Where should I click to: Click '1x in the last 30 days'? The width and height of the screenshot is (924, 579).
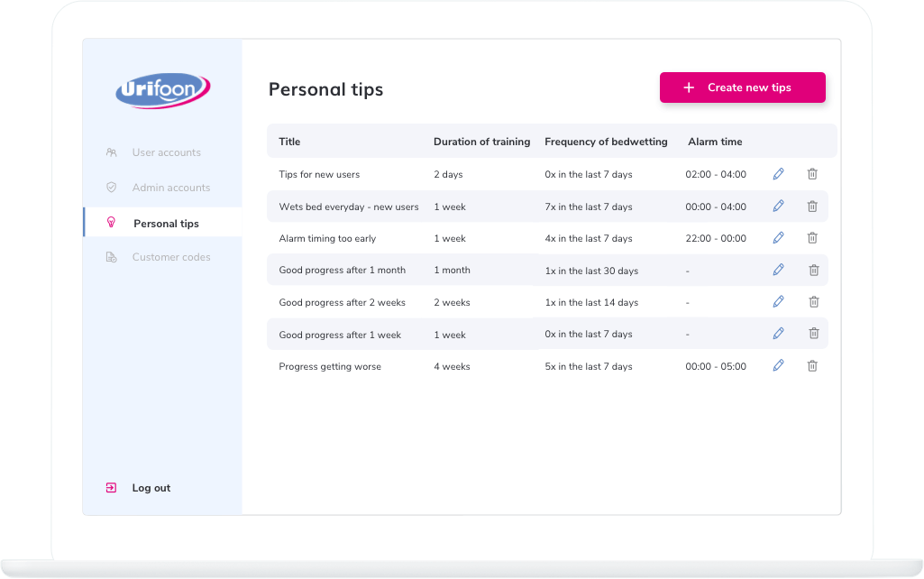pyautogui.click(x=591, y=271)
